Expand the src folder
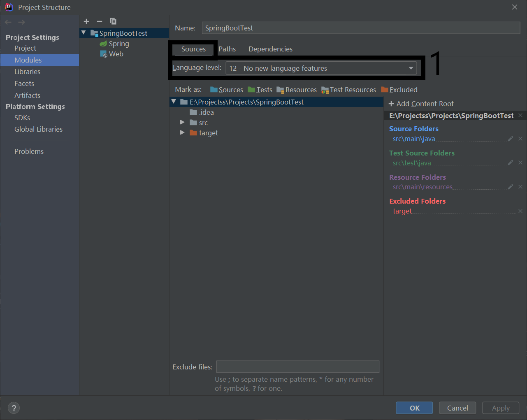Image resolution: width=527 pixels, height=420 pixels. 182,122
